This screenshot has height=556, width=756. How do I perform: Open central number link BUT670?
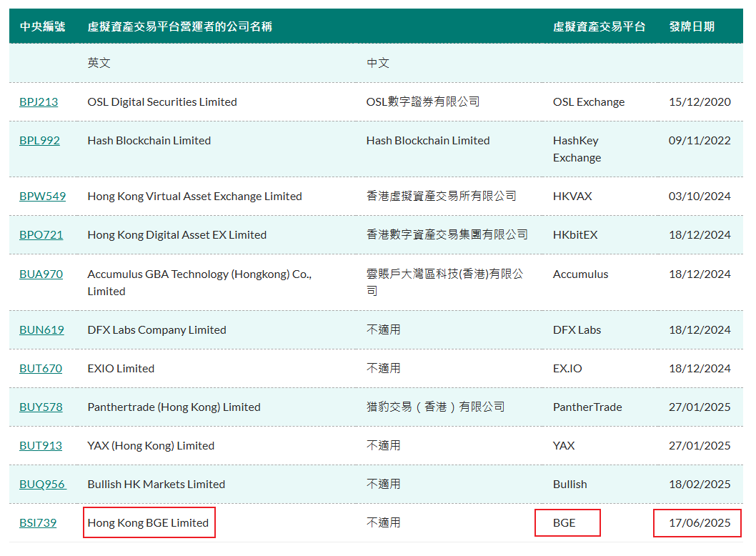point(41,369)
